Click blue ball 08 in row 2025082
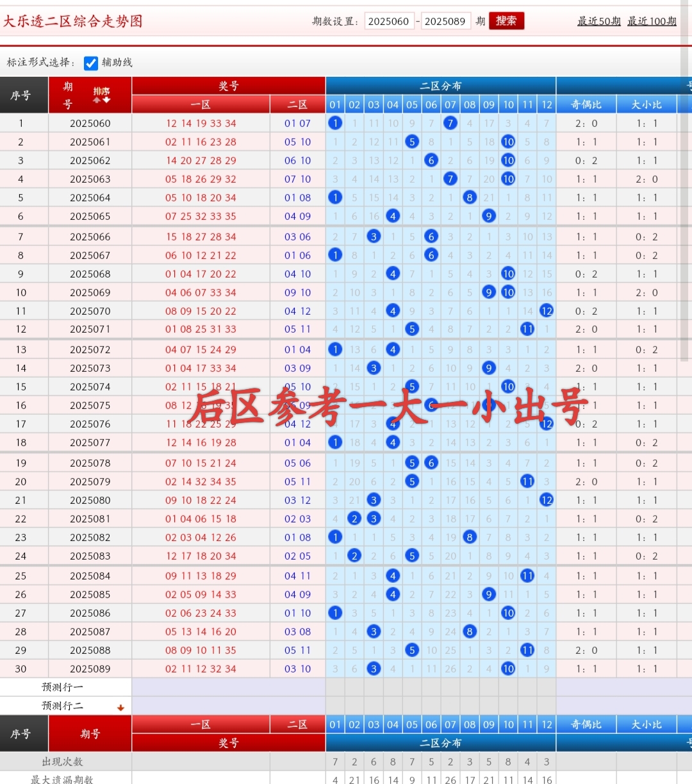This screenshot has height=784, width=692. click(x=470, y=537)
